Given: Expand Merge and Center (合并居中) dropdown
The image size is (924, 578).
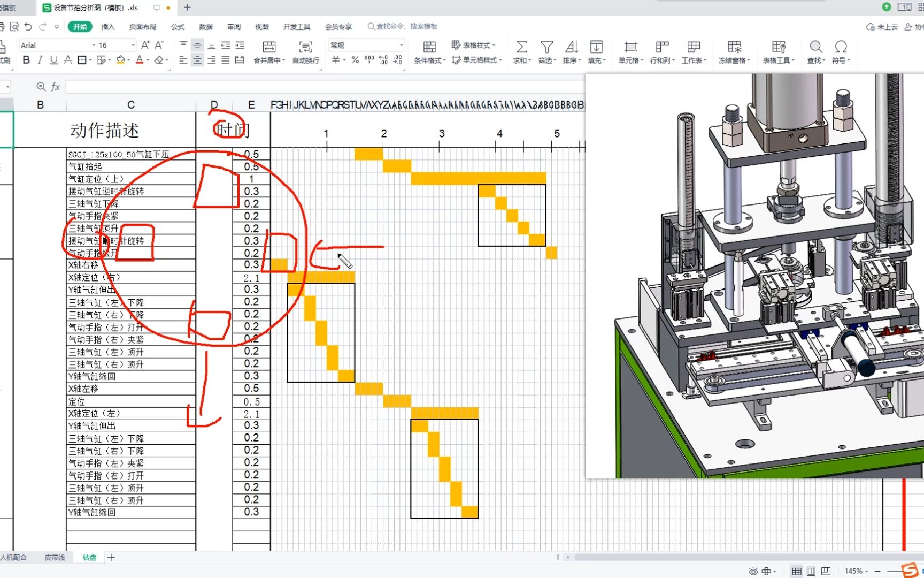Looking at the screenshot, I should pyautogui.click(x=283, y=60).
